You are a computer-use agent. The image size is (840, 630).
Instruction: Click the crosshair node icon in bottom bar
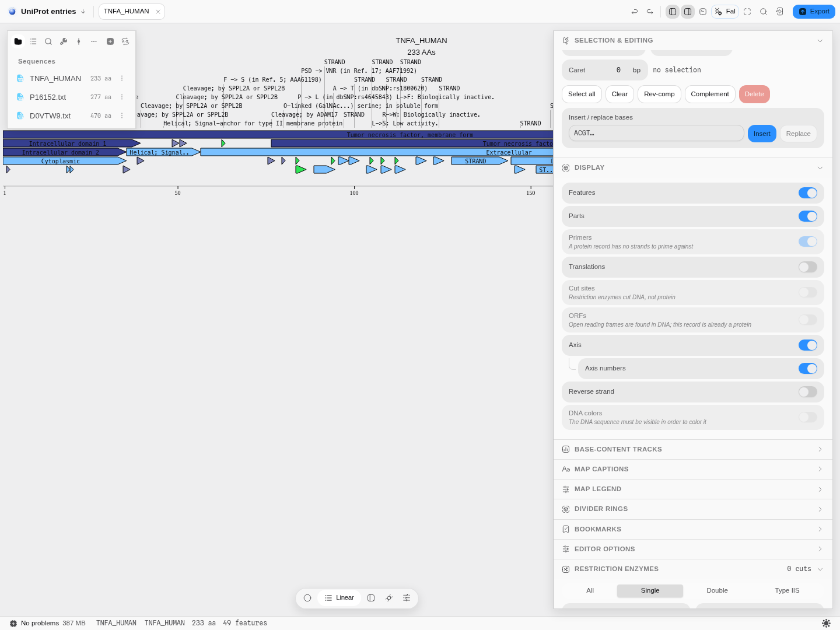pos(389,598)
